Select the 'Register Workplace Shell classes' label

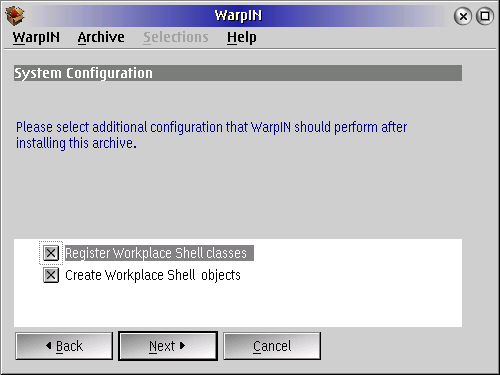point(159,253)
